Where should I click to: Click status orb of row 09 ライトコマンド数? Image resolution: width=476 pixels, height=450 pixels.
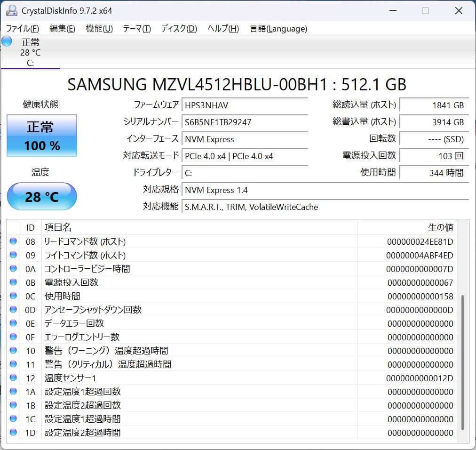[x=13, y=255]
